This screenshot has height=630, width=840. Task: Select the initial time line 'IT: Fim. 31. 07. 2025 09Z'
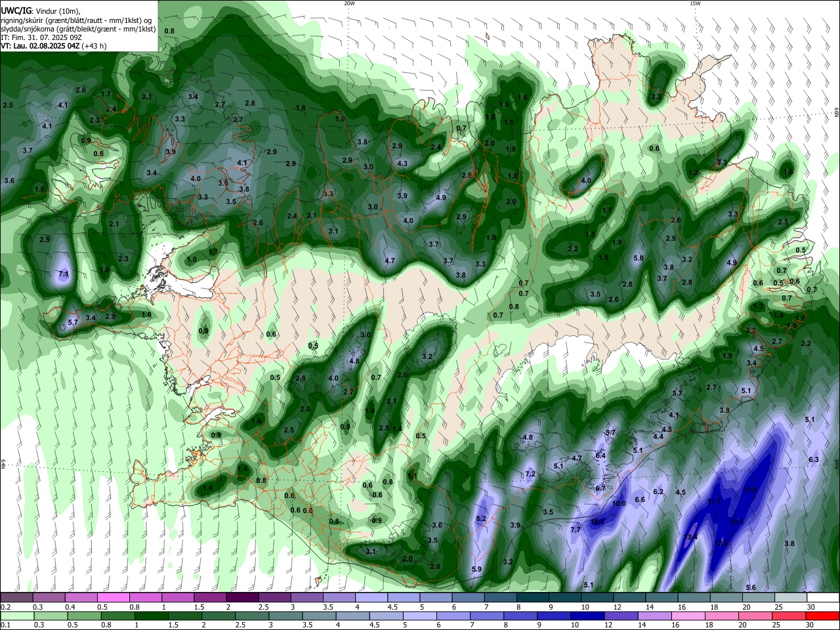pos(41,37)
